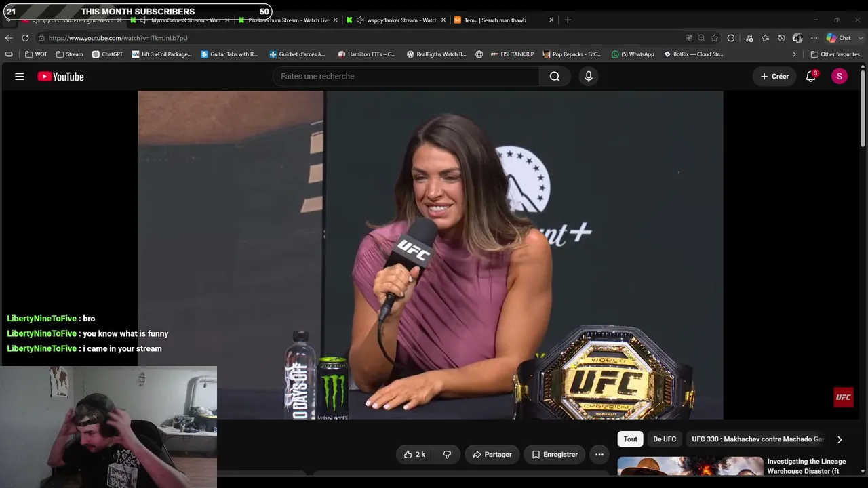Start voice search with the microphone icon
The height and width of the screenshot is (488, 868).
(x=589, y=77)
